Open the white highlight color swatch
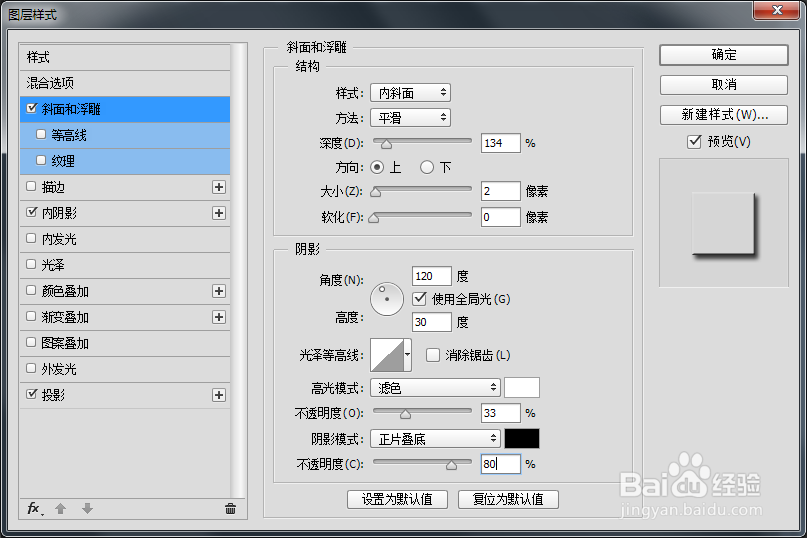807x538 pixels. click(522, 387)
